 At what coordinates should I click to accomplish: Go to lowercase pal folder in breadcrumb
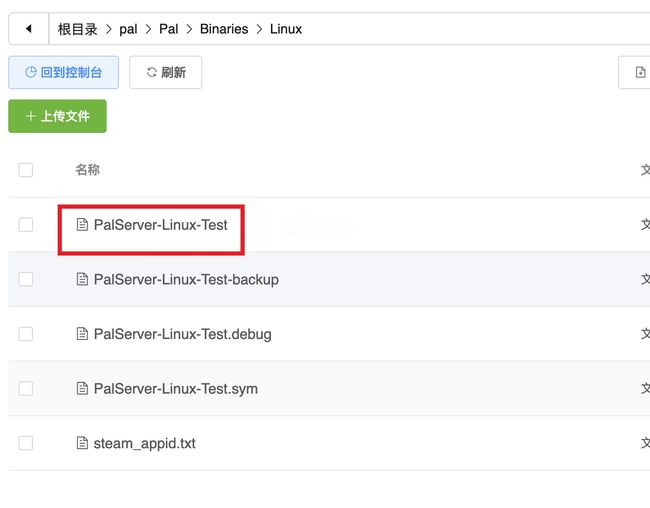coord(128,29)
